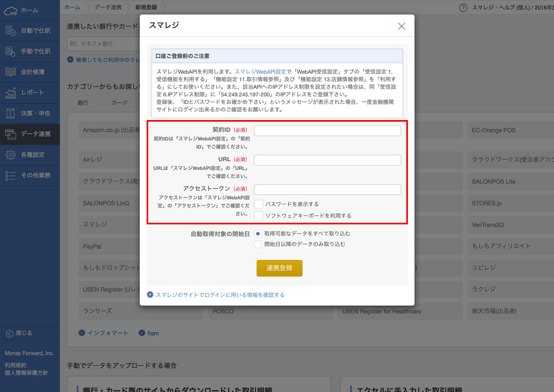Select USEN Register for Healthcare service

pyautogui.click(x=400, y=311)
